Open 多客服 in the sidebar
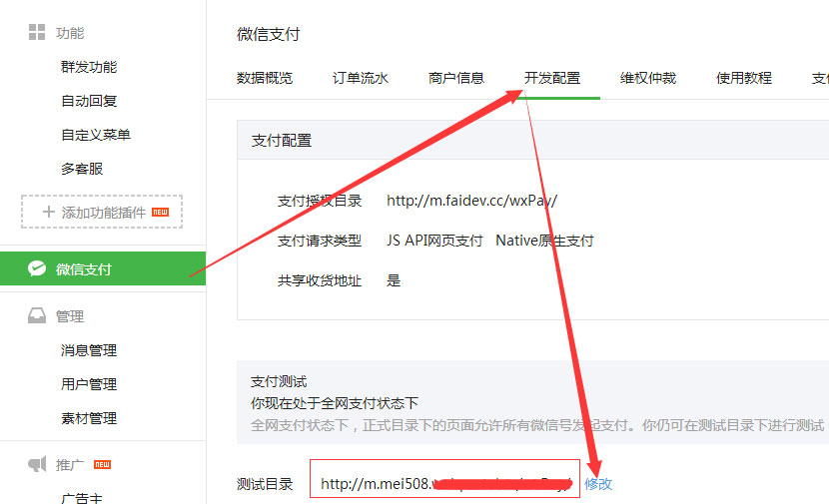 tap(82, 169)
